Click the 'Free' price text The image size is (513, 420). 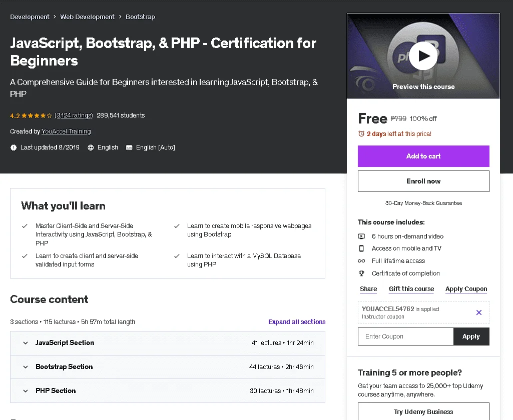coord(373,118)
